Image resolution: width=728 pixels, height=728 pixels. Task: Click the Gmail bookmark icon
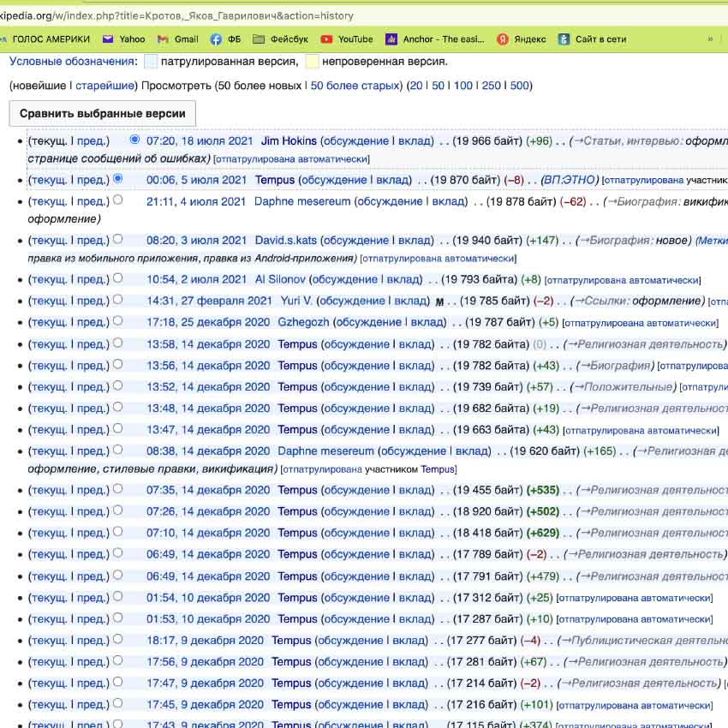click(x=163, y=39)
